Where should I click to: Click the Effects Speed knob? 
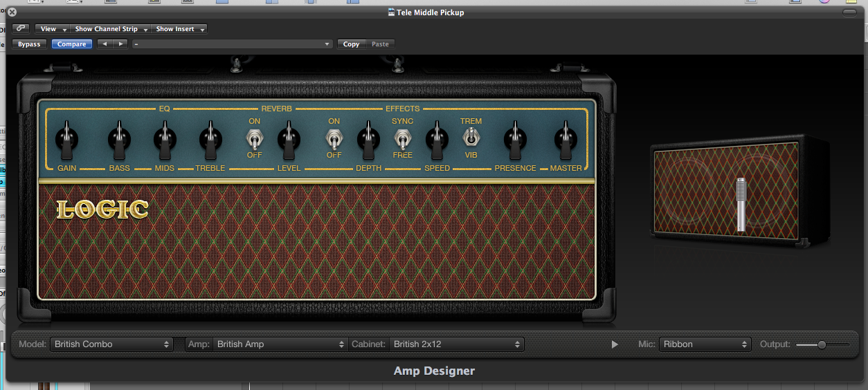click(x=437, y=140)
